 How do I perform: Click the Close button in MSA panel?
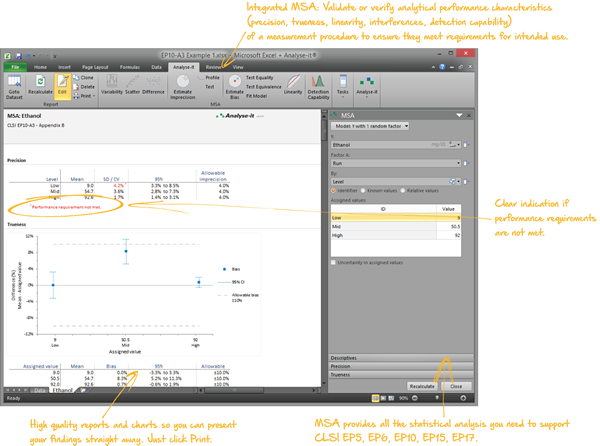pos(456,386)
